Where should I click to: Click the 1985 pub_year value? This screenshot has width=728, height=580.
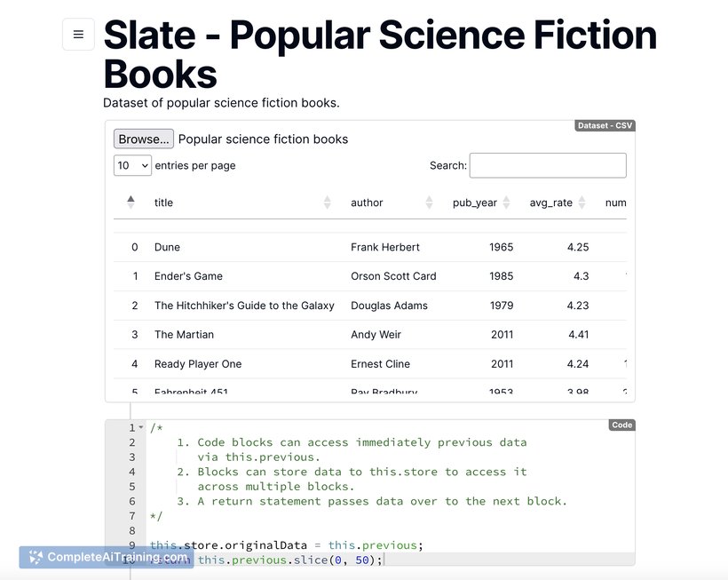click(x=501, y=276)
